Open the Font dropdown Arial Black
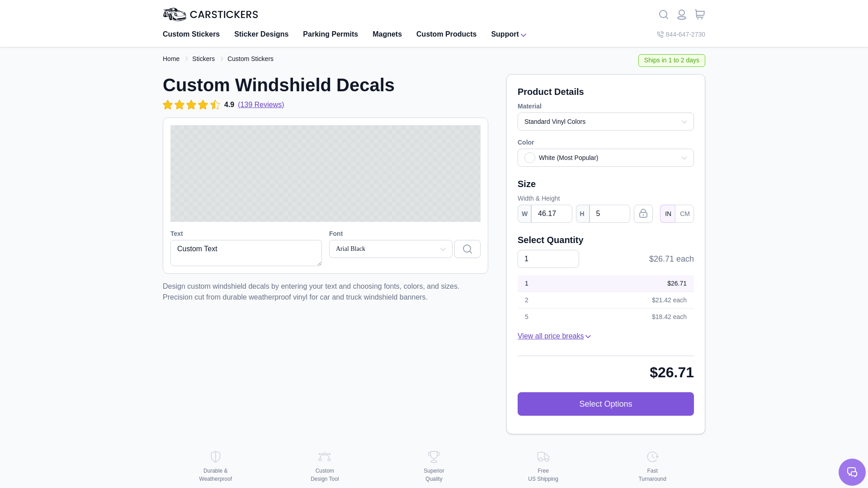The image size is (868, 488). [x=390, y=249]
